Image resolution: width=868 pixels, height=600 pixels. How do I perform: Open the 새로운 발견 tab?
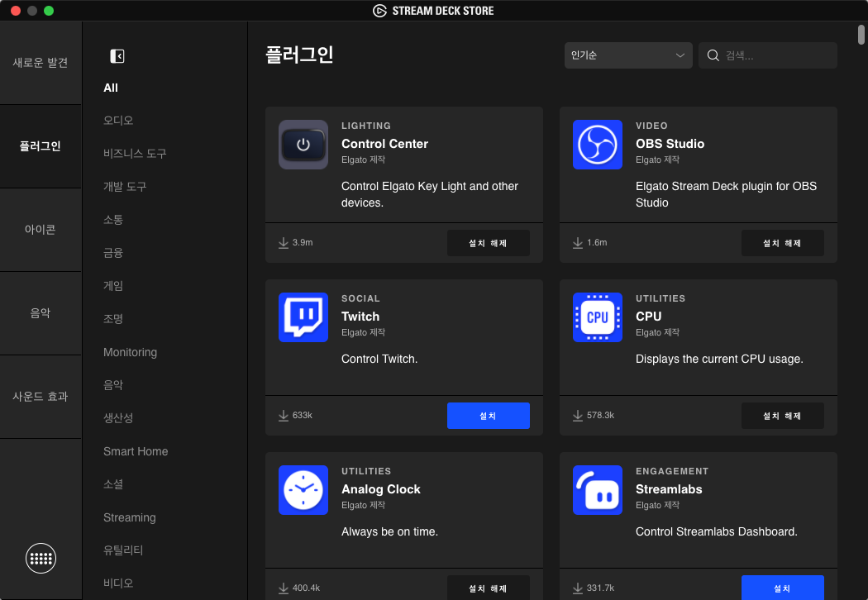pyautogui.click(x=41, y=63)
